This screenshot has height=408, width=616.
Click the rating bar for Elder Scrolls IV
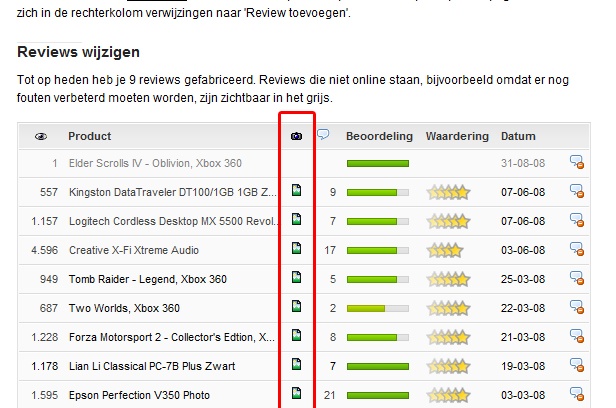(378, 163)
